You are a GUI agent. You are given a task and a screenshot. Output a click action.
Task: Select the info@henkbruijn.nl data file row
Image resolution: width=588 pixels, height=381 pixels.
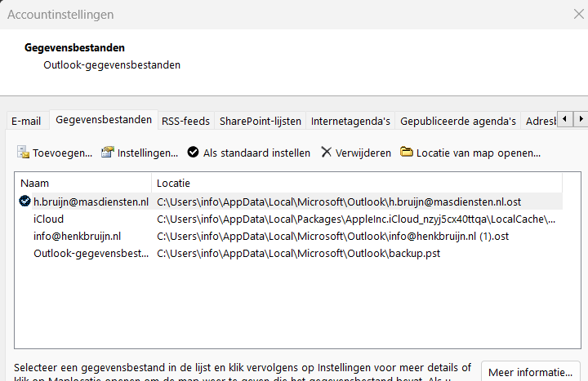point(289,236)
